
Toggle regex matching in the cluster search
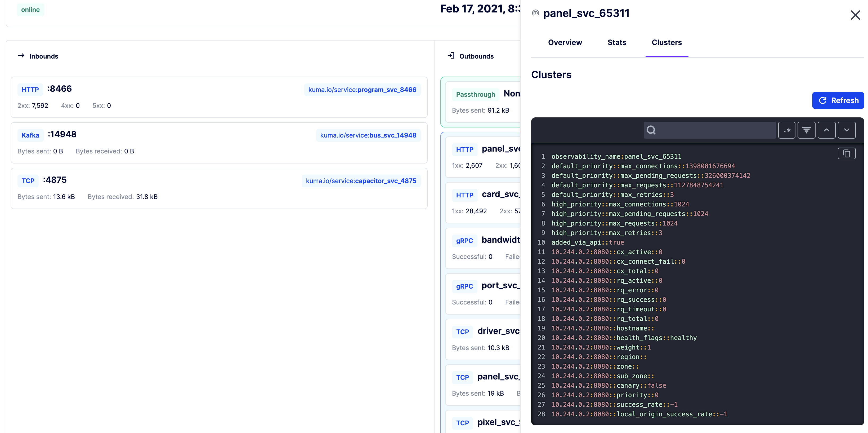pyautogui.click(x=787, y=130)
